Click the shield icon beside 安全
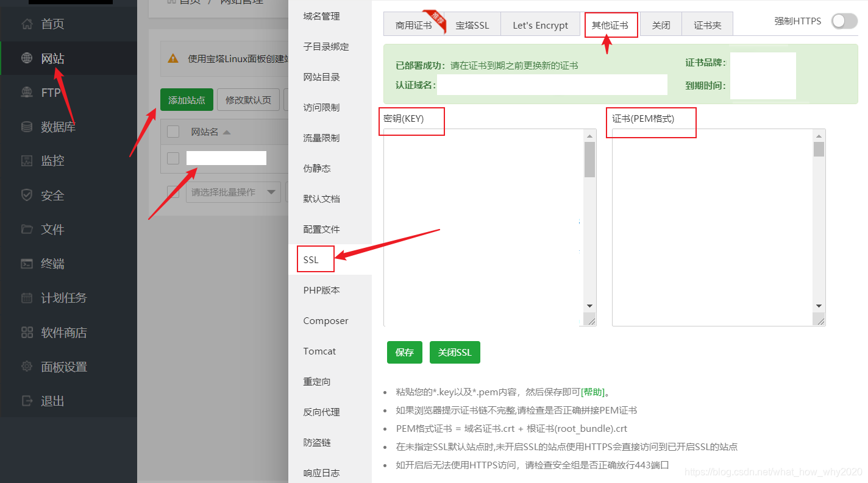This screenshot has height=483, width=868. coord(27,195)
